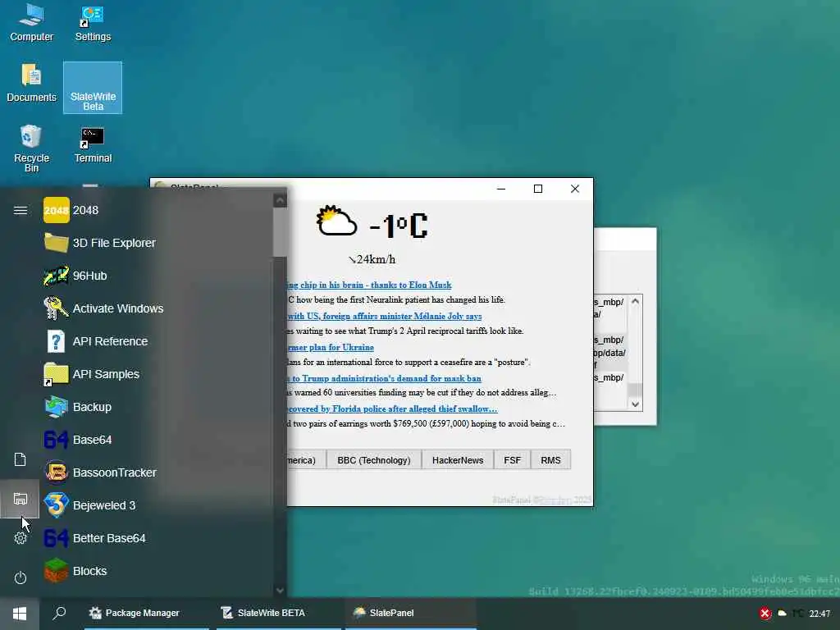Viewport: 840px width, 630px height.
Task: Open file explorer shortcut in start sidebar
Action: [x=21, y=499]
